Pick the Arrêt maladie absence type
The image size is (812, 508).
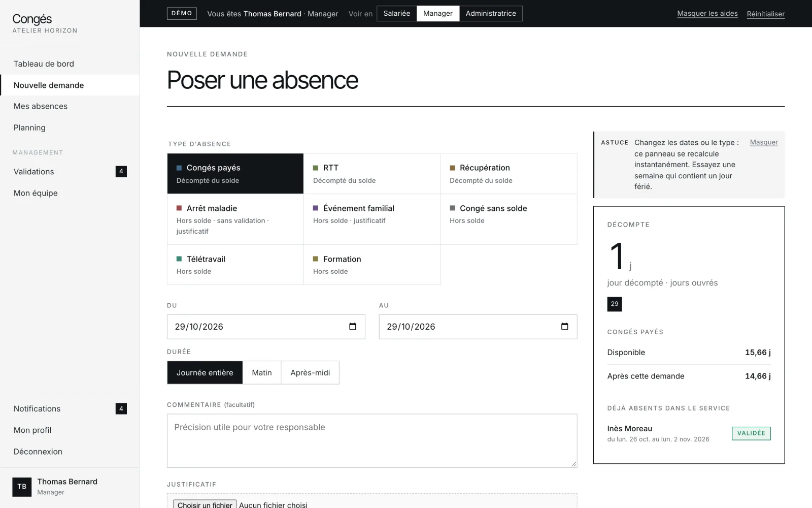[235, 219]
